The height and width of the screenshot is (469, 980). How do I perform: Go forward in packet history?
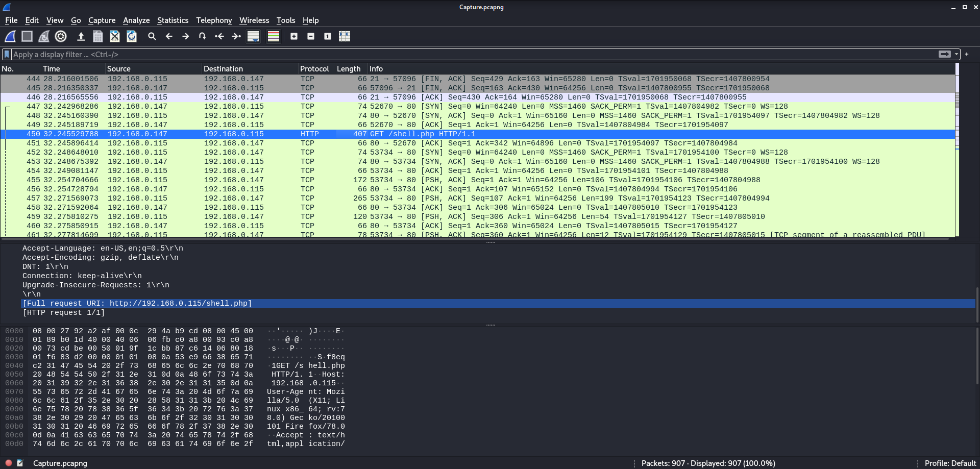[x=186, y=36]
